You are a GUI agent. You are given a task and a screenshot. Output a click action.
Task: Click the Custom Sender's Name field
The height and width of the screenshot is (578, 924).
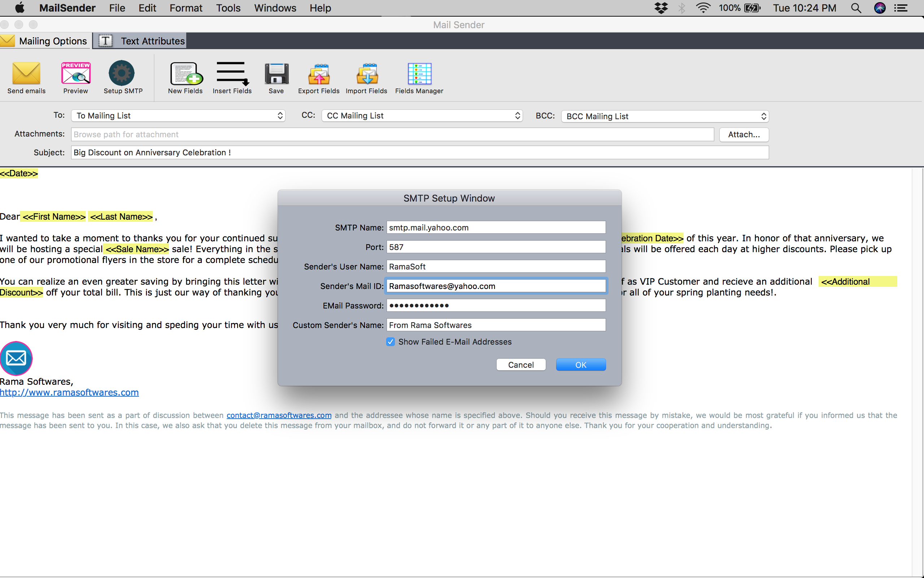point(496,325)
